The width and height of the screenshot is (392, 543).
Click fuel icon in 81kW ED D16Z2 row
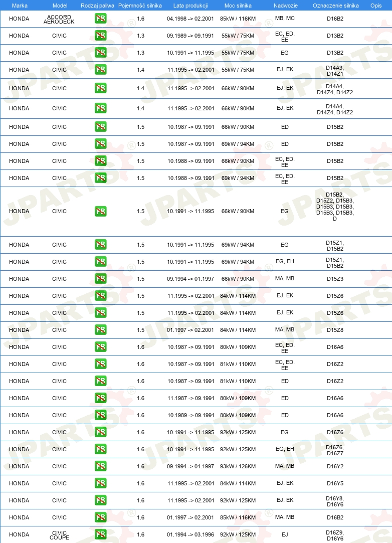click(x=100, y=381)
